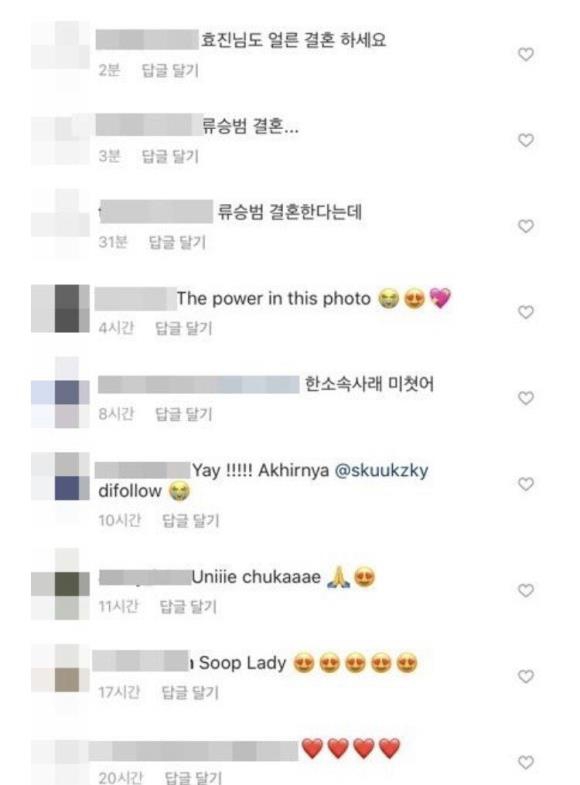Tap 답글 달기 under the 31분 comment
The width and height of the screenshot is (580, 785).
pyautogui.click(x=178, y=243)
